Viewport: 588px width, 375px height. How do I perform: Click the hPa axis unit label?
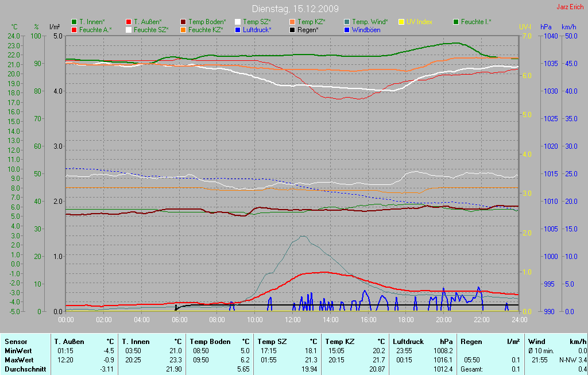tap(546, 27)
